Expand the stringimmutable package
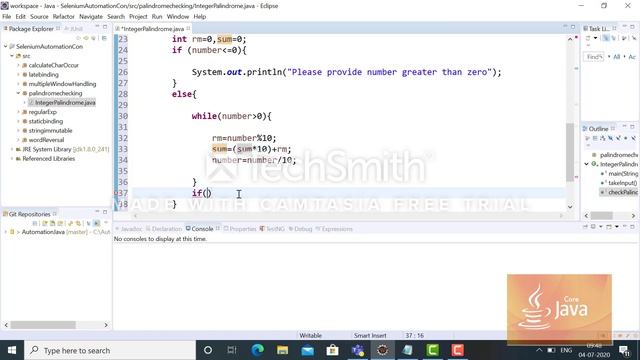This screenshot has width=640, height=360. point(18,131)
